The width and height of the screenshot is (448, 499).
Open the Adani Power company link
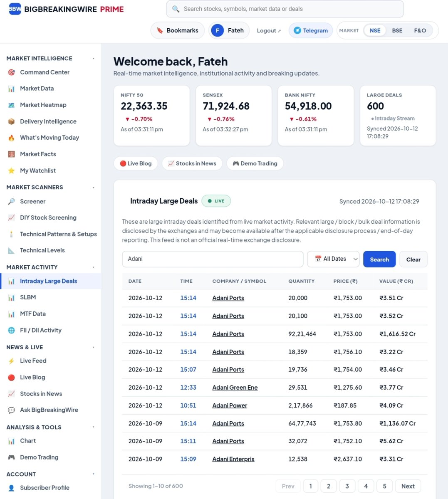tap(230, 405)
